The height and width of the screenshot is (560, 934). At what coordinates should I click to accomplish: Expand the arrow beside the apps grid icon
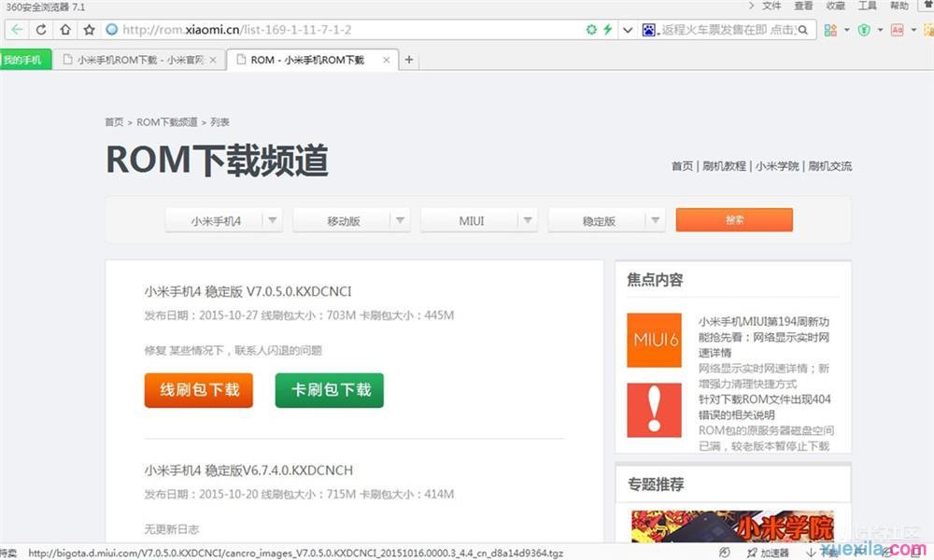coord(846,30)
